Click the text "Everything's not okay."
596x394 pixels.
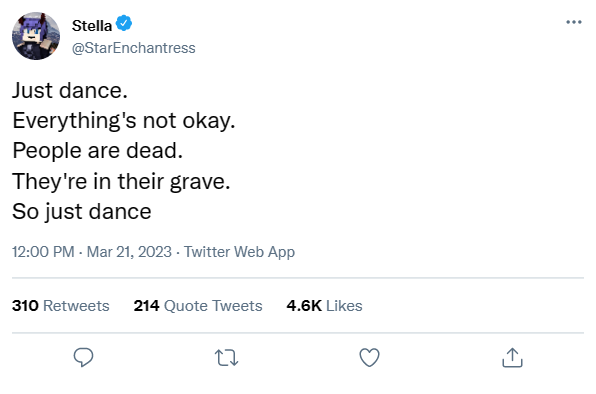(x=124, y=121)
